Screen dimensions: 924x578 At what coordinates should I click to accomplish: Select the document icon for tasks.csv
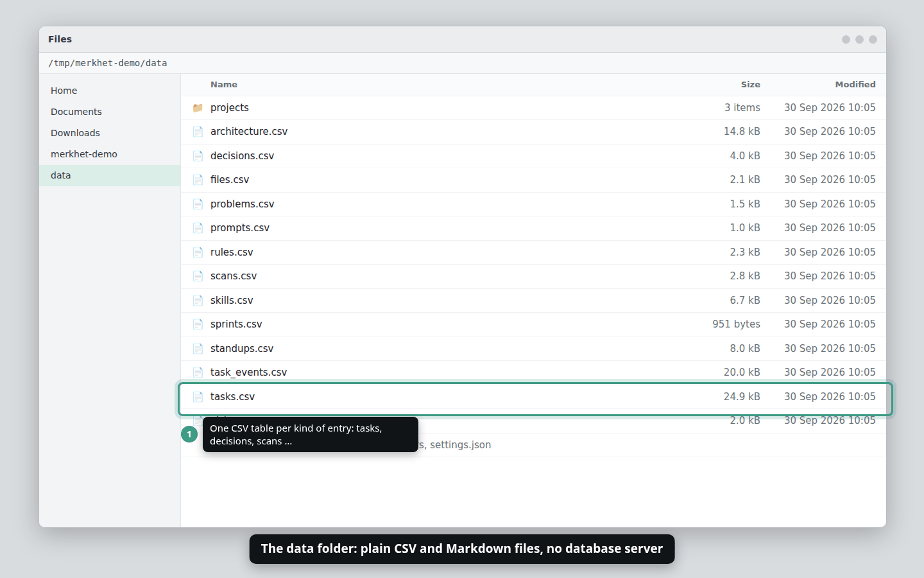[x=198, y=397]
